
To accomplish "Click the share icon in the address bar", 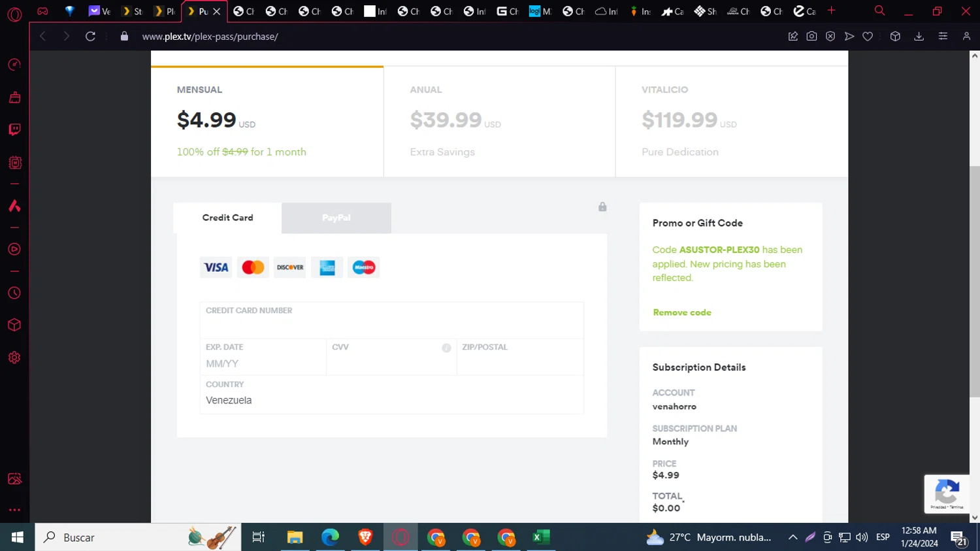I will pyautogui.click(x=793, y=37).
